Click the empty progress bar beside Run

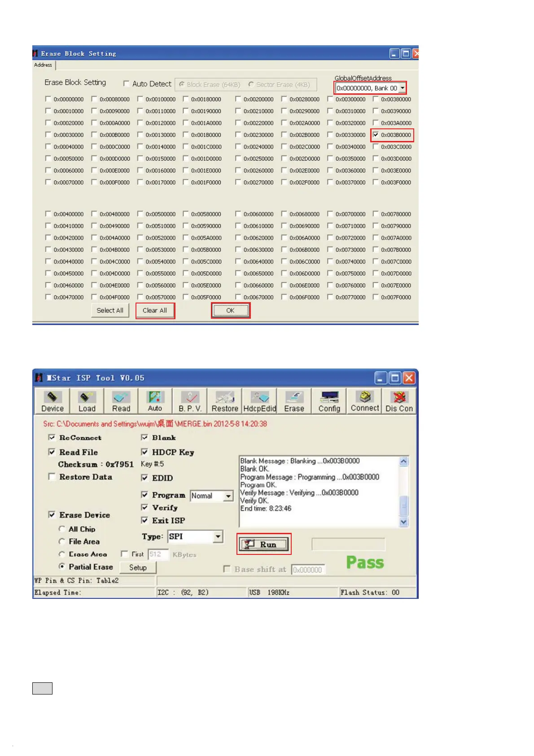point(348,545)
